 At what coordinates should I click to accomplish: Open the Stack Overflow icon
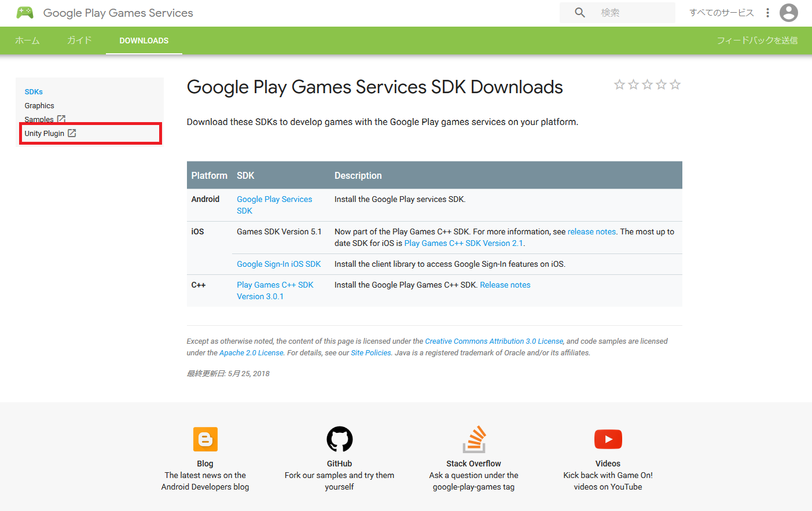point(474,439)
